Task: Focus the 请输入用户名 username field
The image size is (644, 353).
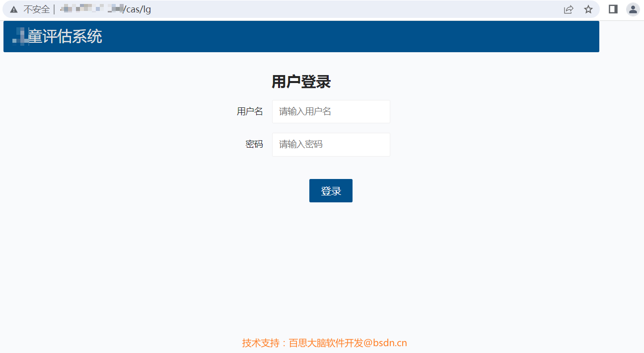Action: point(331,111)
